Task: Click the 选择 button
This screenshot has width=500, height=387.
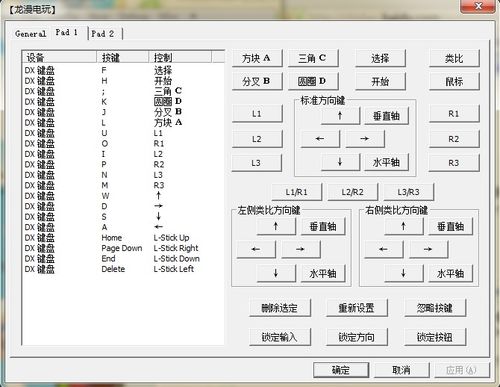Action: (x=380, y=58)
